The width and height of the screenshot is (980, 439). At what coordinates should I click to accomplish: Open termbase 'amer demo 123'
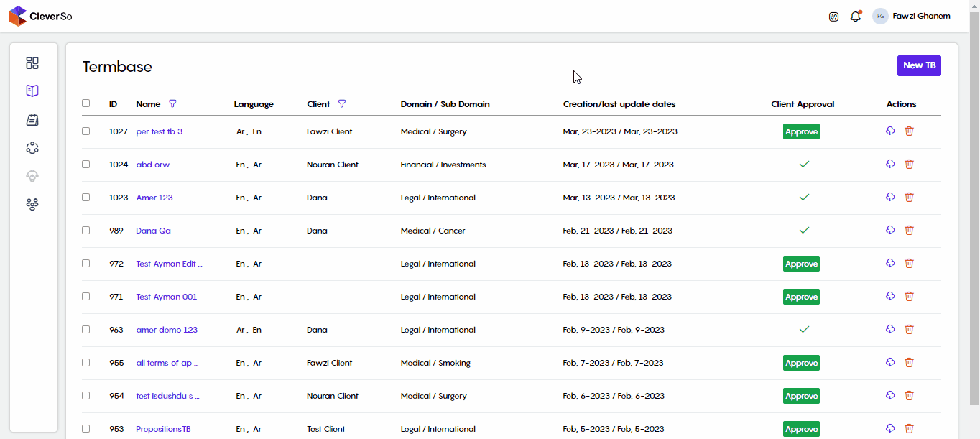pyautogui.click(x=167, y=330)
